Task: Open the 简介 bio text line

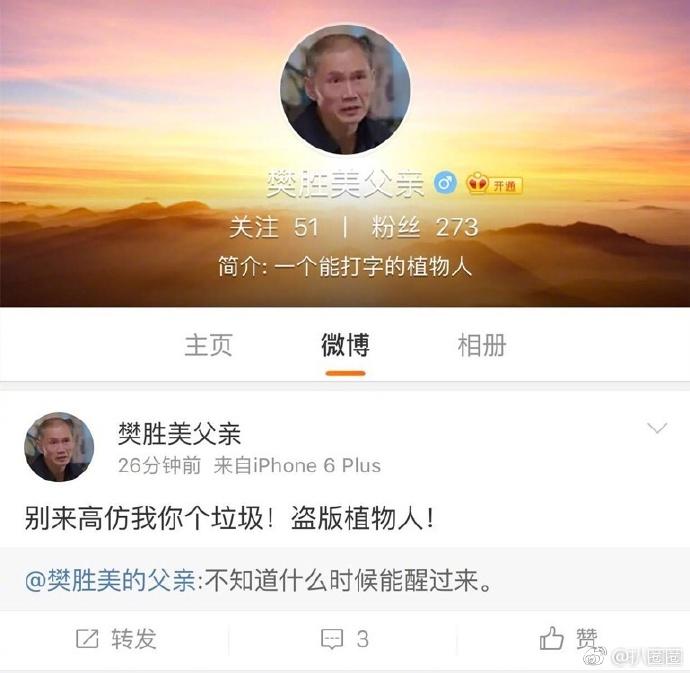Action: pyautogui.click(x=345, y=267)
